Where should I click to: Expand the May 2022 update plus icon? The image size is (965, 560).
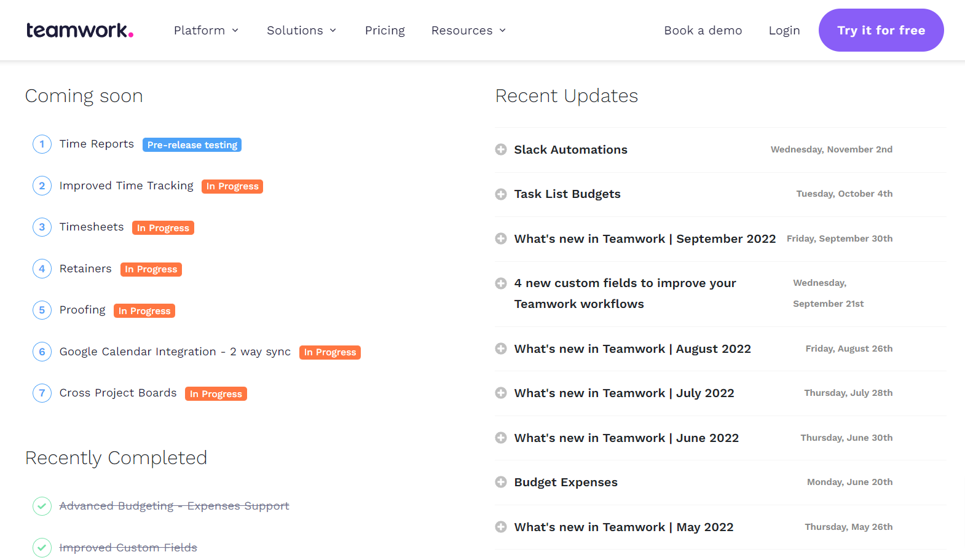coord(501,527)
